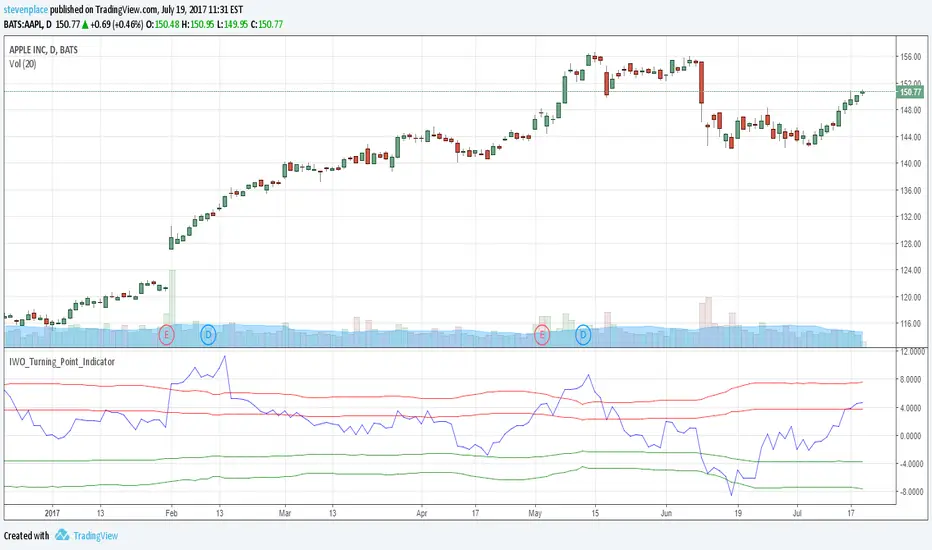
Task: Click the low value L:149.95
Action: [x=232, y=24]
